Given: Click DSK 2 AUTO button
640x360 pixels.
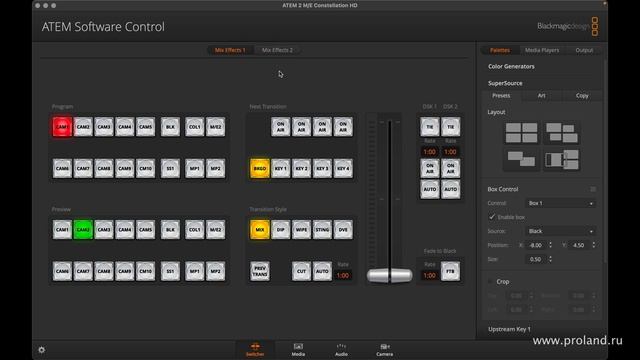Looking at the screenshot, I should [451, 189].
